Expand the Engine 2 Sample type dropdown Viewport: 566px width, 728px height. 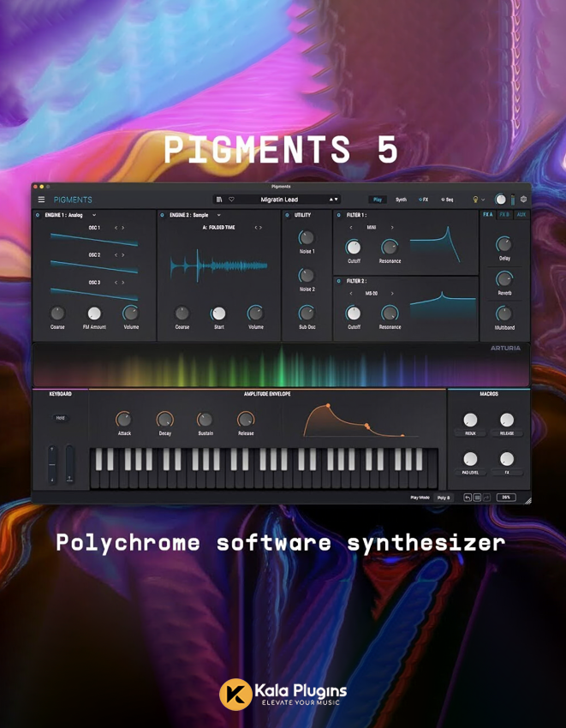click(218, 216)
